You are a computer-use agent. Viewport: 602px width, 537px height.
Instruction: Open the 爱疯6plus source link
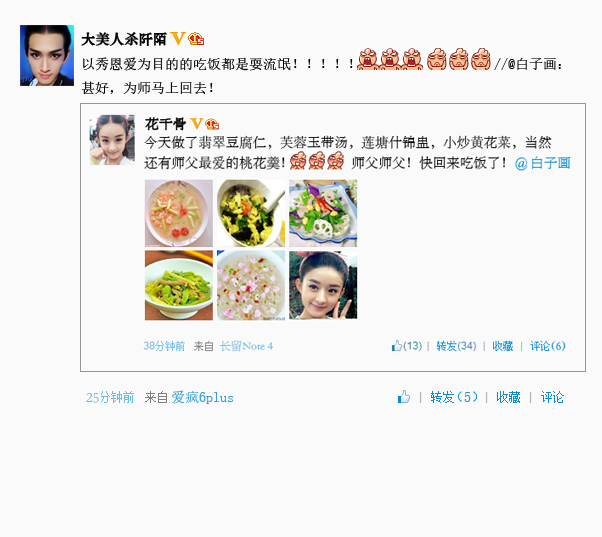(202, 398)
